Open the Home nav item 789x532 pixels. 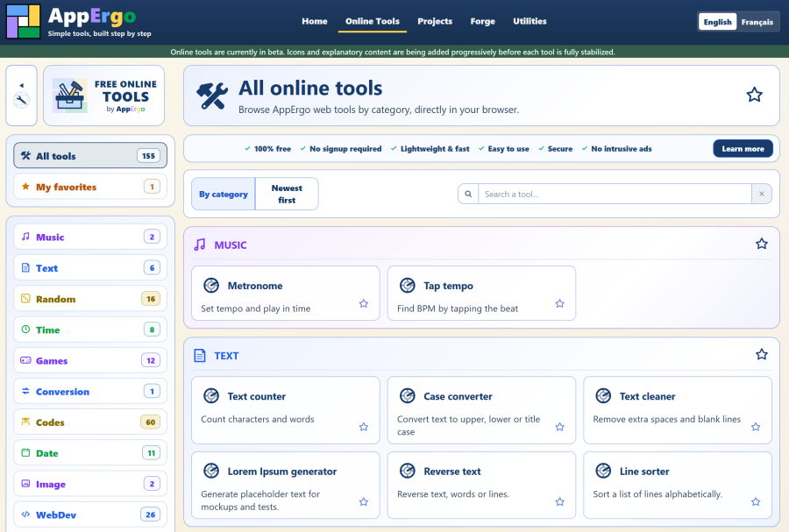click(x=315, y=21)
